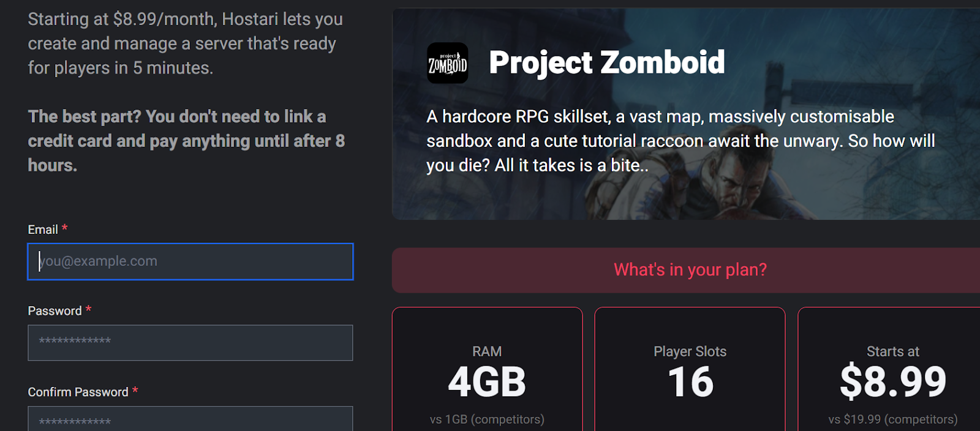Click the Email field label
This screenshot has width=980, height=431.
point(43,230)
